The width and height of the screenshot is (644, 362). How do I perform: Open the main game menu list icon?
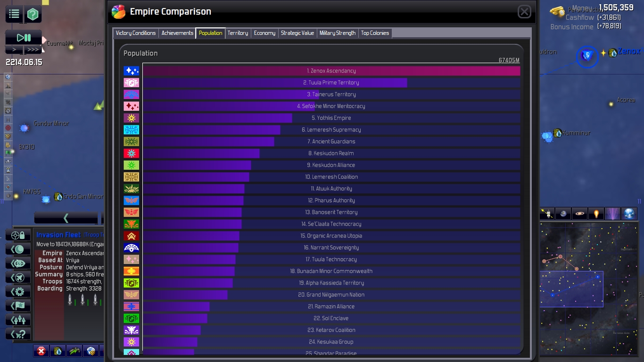click(x=14, y=14)
